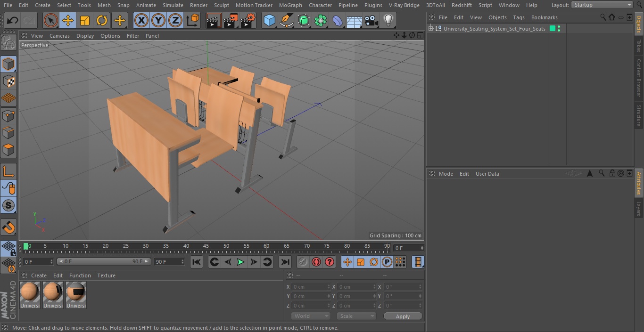Image resolution: width=644 pixels, height=332 pixels.
Task: Activate the Move tool
Action: (x=68, y=20)
